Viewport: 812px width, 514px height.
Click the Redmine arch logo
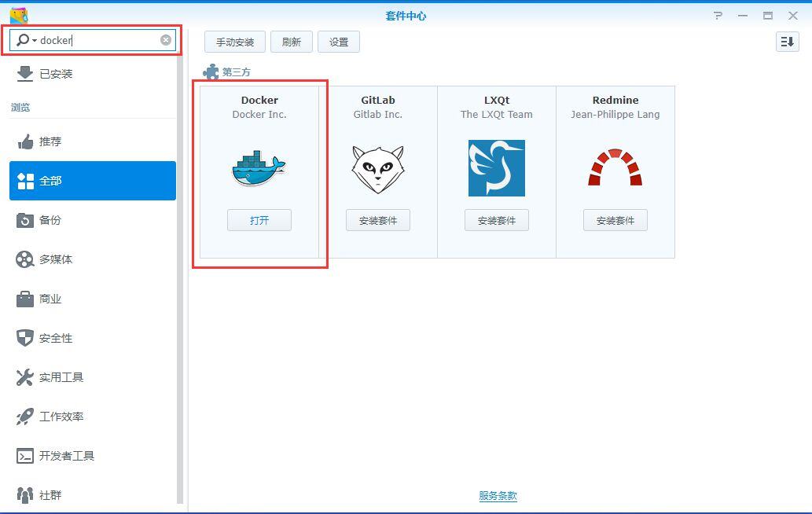[x=615, y=167]
